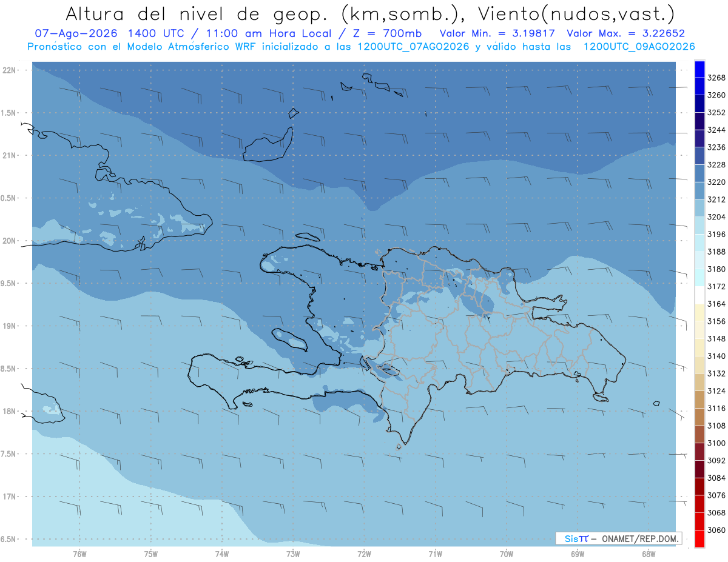Click the '1200UTC_09AGO2026' valid-until timestamp
The width and height of the screenshot is (728, 562).
tap(639, 47)
